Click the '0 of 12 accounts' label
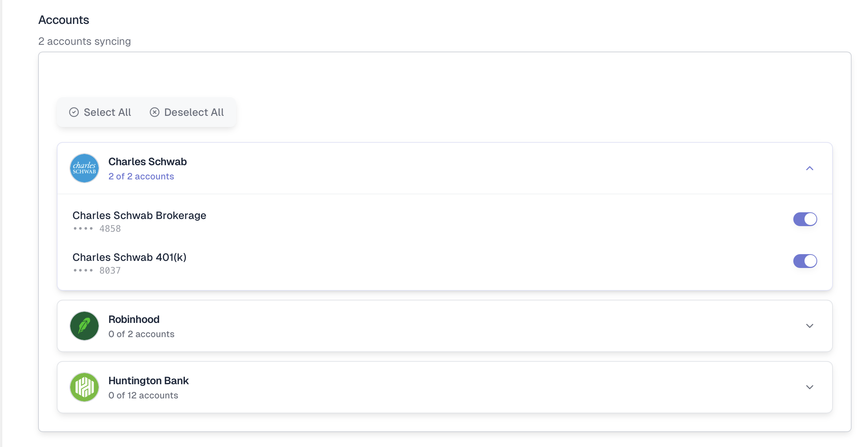This screenshot has height=447, width=868. click(143, 395)
